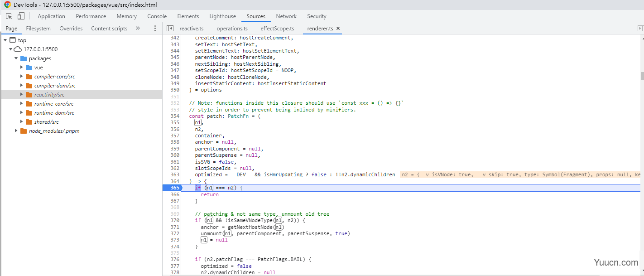This screenshot has height=276, width=644.
Task: Set a breakpoint on line 370
Action: click(175, 220)
